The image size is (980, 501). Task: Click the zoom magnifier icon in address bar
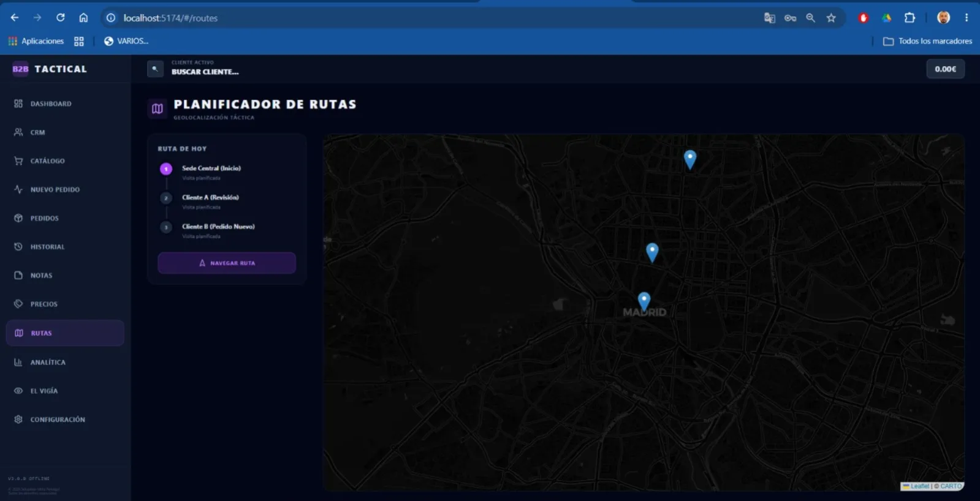click(x=810, y=18)
